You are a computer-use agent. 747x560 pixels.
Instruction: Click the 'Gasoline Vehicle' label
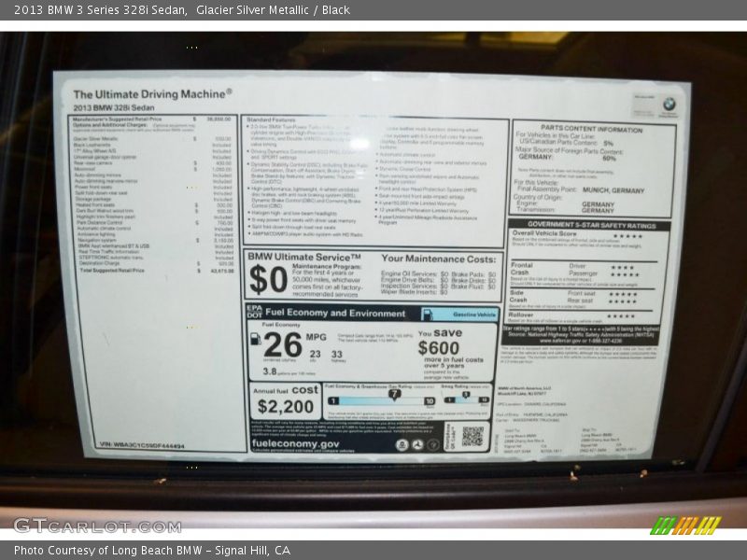(x=474, y=315)
